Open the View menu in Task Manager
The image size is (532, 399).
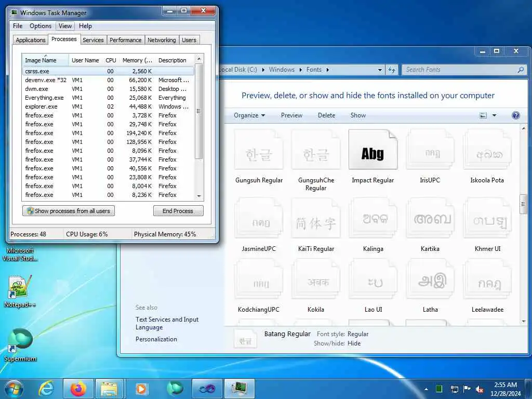(65, 26)
